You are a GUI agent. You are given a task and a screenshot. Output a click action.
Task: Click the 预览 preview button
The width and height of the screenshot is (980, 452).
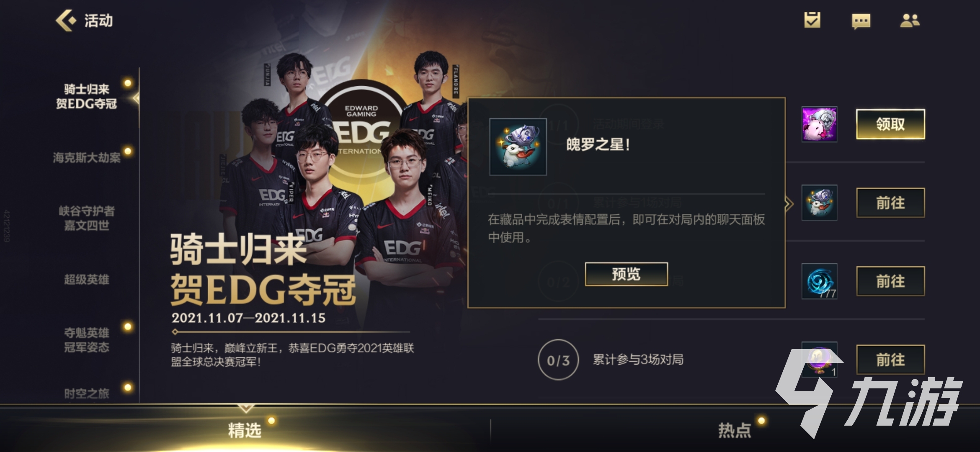pyautogui.click(x=626, y=274)
